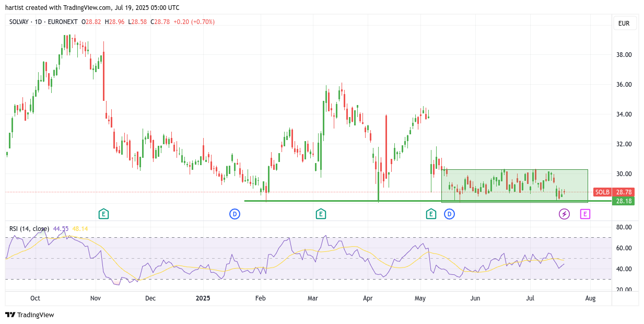Click the O28.82 open value
Image resolution: width=644 pixels, height=324 pixels.
92,22
